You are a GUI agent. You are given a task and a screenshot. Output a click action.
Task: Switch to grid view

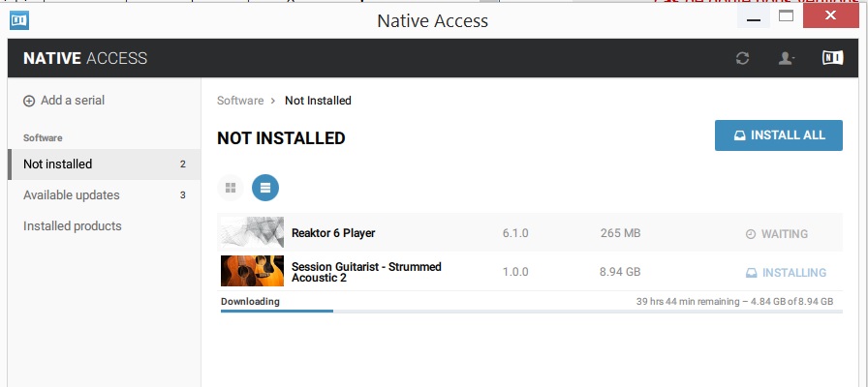[x=231, y=188]
